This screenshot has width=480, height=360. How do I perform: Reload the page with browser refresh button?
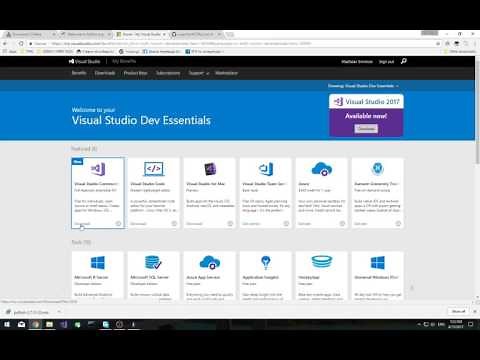tap(21, 43)
